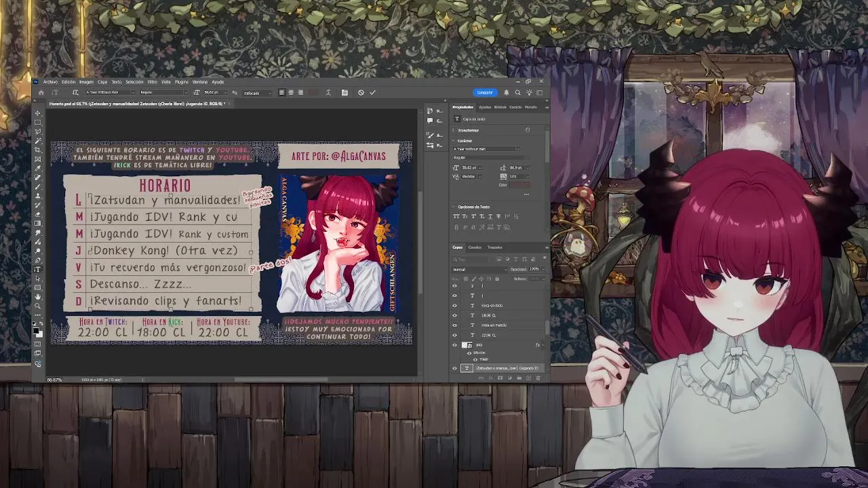
Task: Select the Rectangular Marquee tool
Action: tap(38, 122)
